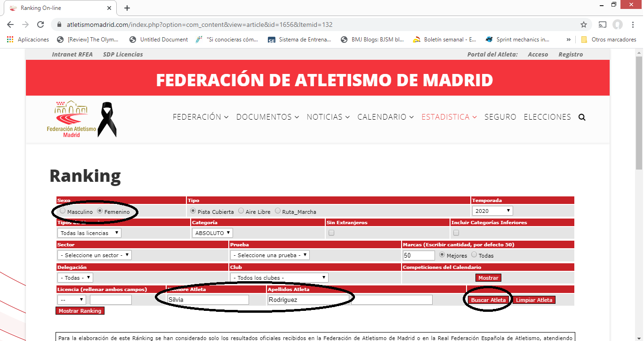This screenshot has height=341, width=644.
Task: Choose the Pista Cubierta radio option
Action: tap(193, 211)
